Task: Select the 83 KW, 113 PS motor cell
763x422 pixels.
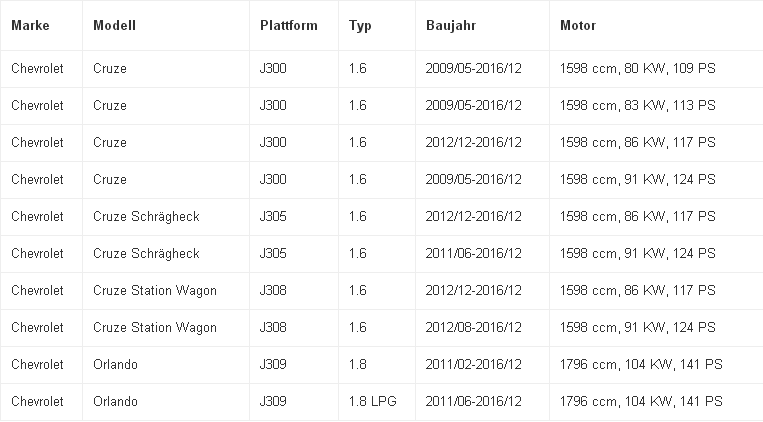Action: pos(637,106)
